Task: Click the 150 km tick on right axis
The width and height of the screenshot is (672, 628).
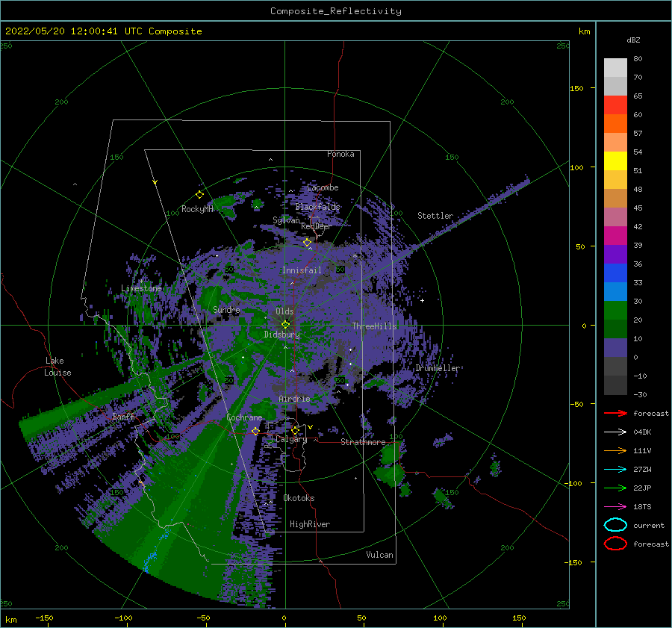Action: [x=576, y=88]
